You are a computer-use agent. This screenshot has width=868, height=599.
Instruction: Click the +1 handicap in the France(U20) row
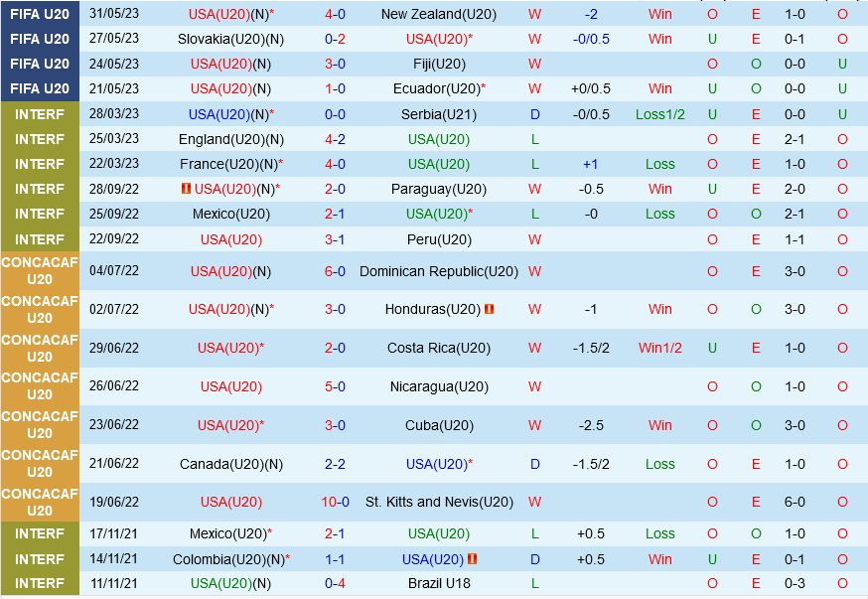click(591, 165)
